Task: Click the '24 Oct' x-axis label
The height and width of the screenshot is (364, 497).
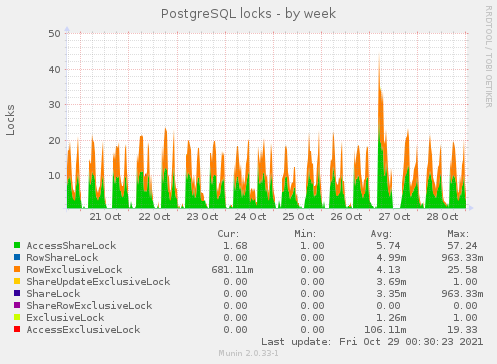Action: pyautogui.click(x=250, y=217)
